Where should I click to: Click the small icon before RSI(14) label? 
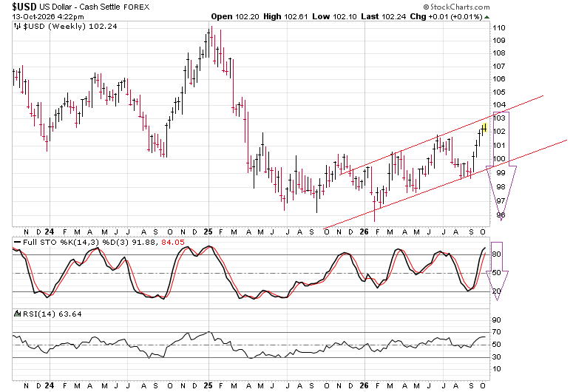coord(18,314)
